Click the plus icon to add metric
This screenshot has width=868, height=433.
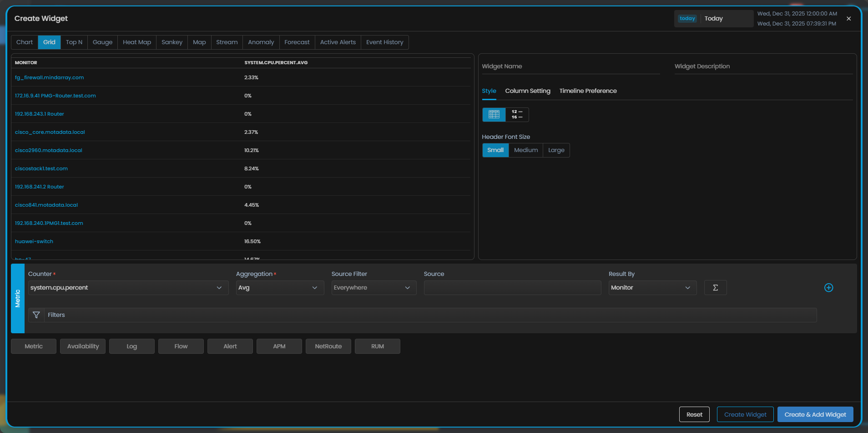point(828,288)
